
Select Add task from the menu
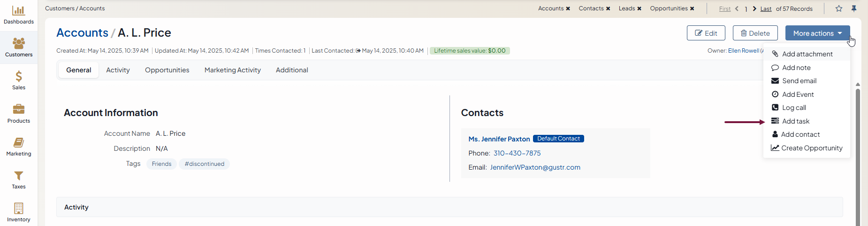tap(796, 121)
